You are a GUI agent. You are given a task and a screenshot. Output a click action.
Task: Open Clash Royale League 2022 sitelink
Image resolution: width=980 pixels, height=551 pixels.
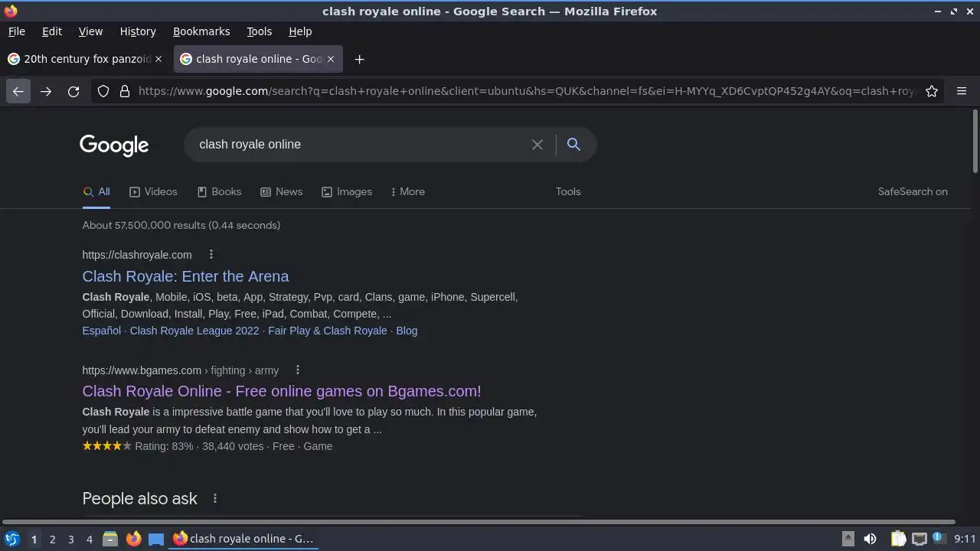point(194,331)
